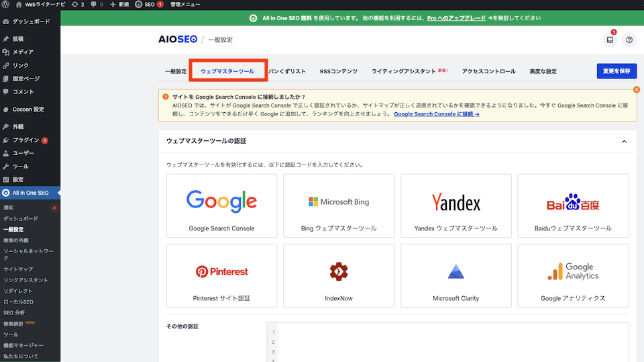
Task: Open 機能マネージャー submenu item
Action: tap(23, 345)
